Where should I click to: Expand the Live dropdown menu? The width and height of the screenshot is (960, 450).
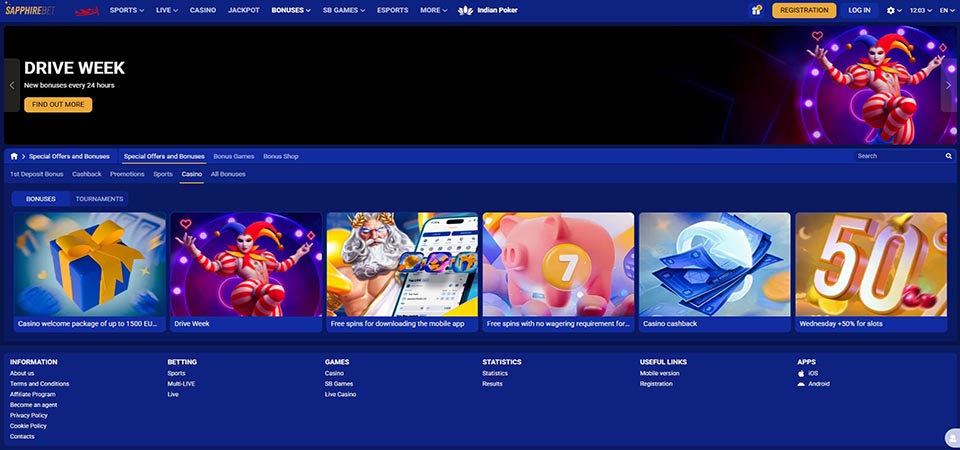167,10
